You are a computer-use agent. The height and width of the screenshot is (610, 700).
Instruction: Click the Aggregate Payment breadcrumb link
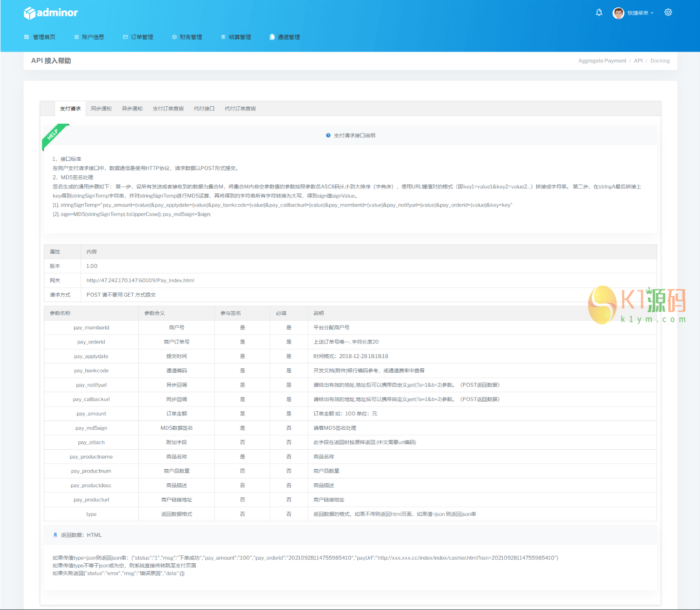tap(602, 61)
